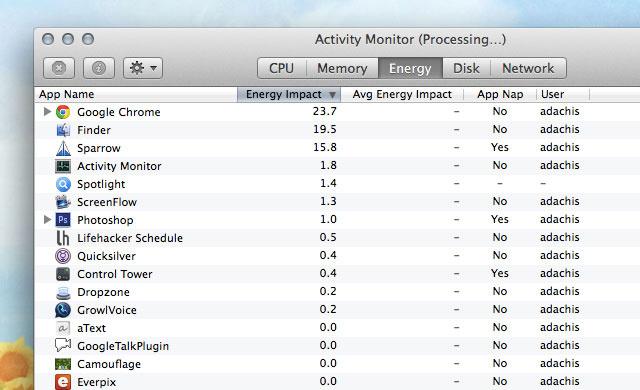The width and height of the screenshot is (640, 390).
Task: Switch to the CPU tab
Action: click(x=282, y=68)
